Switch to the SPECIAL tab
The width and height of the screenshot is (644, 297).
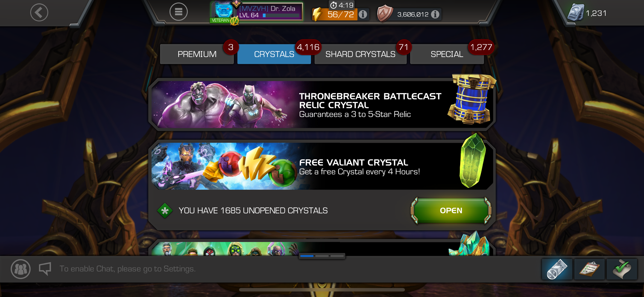click(447, 54)
